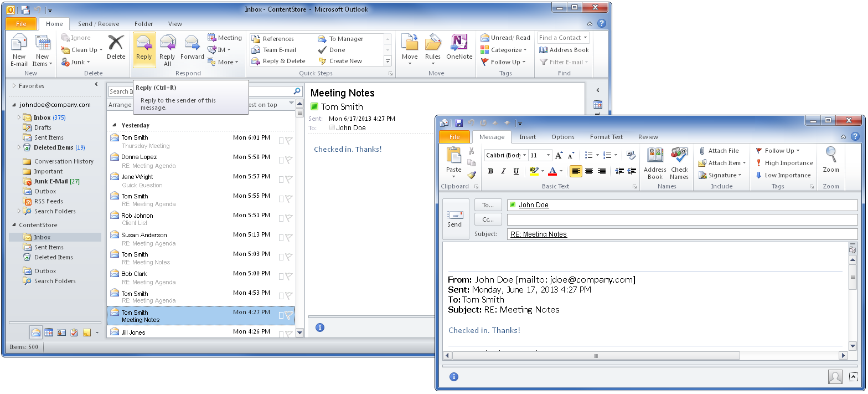
Task: Open the font size dropdown
Action: point(548,156)
